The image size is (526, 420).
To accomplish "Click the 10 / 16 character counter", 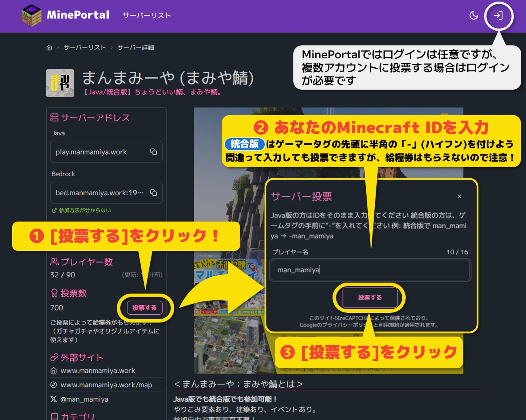I will click(x=457, y=252).
